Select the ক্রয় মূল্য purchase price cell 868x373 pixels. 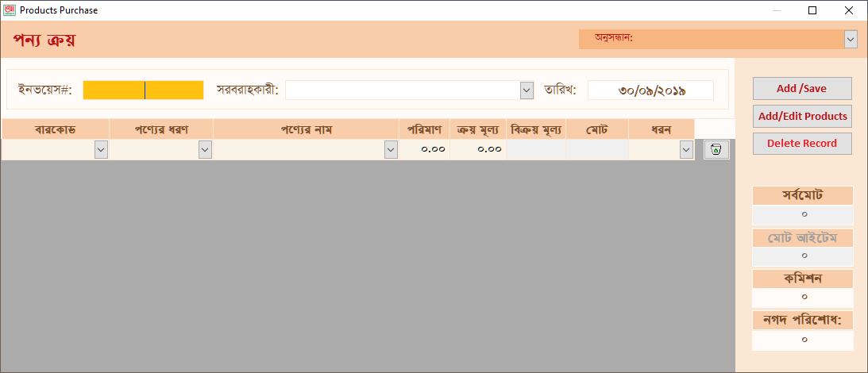coord(478,149)
